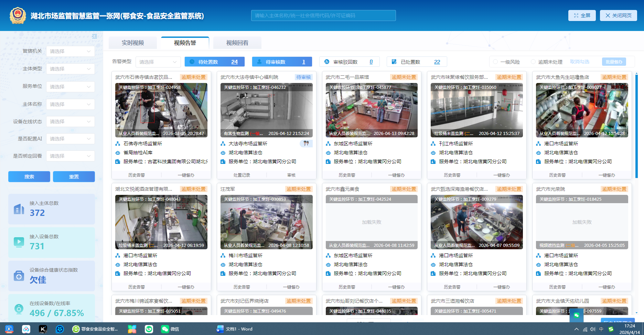Viewport: 644px width, 335px height.
Task: Select the 一级风险 radio option
Action: coord(495,62)
